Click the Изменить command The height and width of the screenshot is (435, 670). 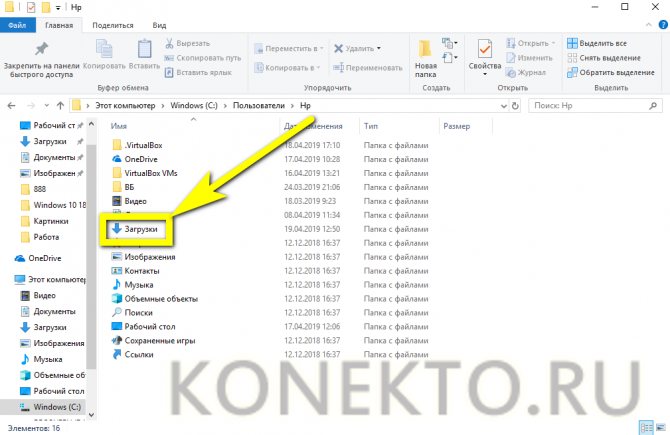tap(529, 58)
